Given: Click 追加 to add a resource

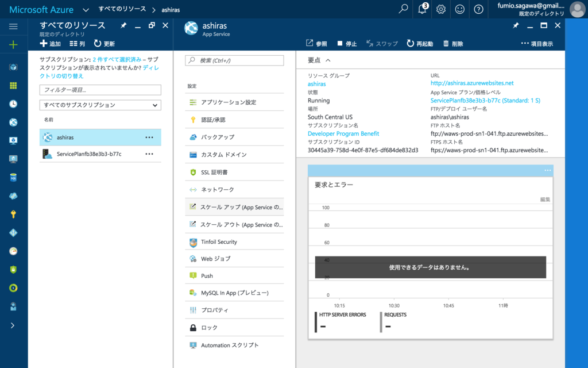Looking at the screenshot, I should 51,44.
